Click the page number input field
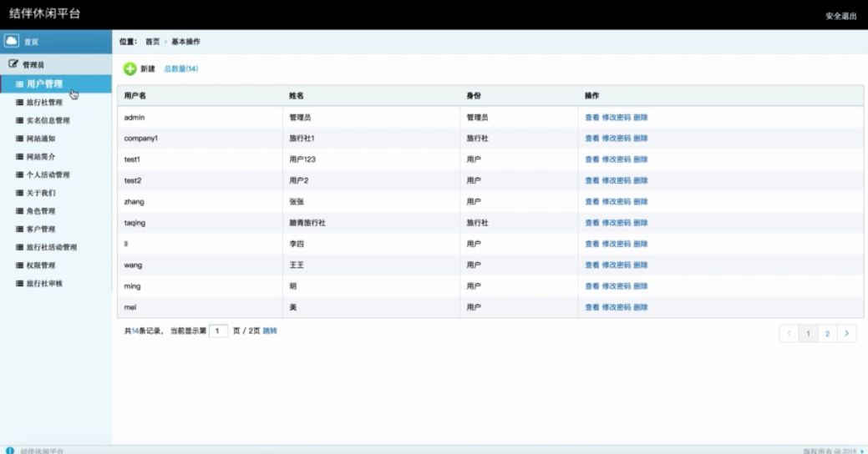 (218, 330)
